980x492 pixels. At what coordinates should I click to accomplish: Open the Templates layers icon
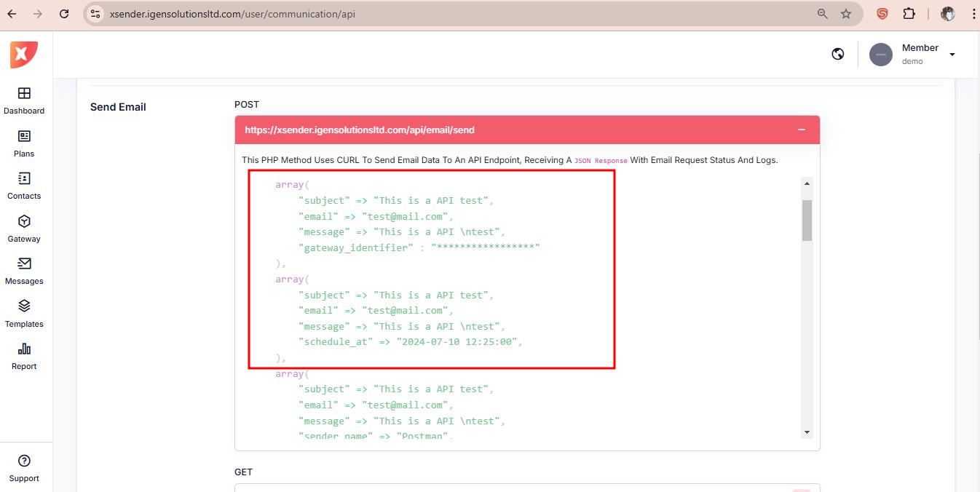point(24,306)
